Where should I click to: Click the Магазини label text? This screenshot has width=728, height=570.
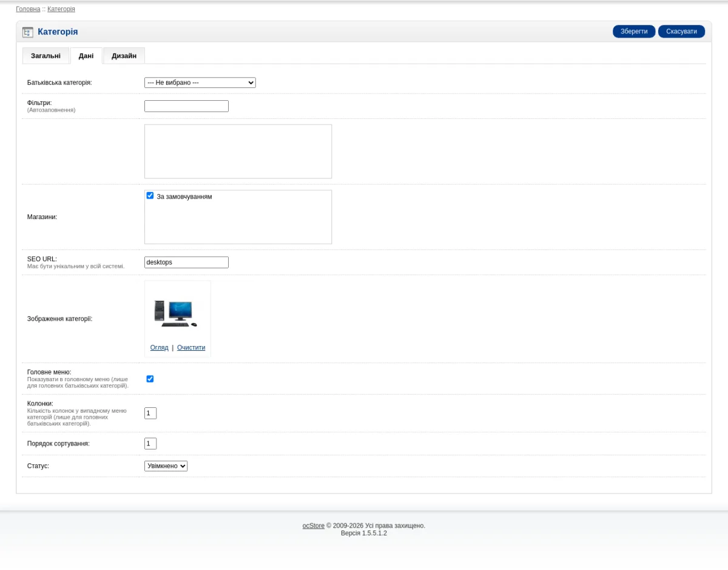coord(42,217)
